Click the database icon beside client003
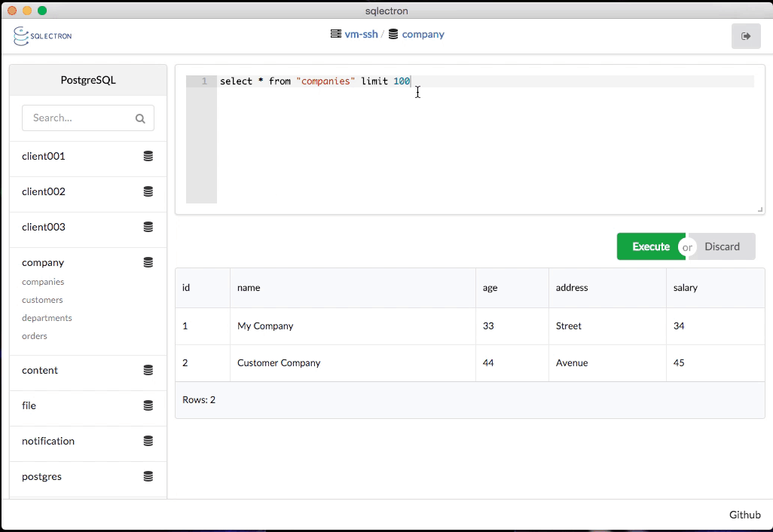Screen dimensions: 773x532 click(x=148, y=227)
